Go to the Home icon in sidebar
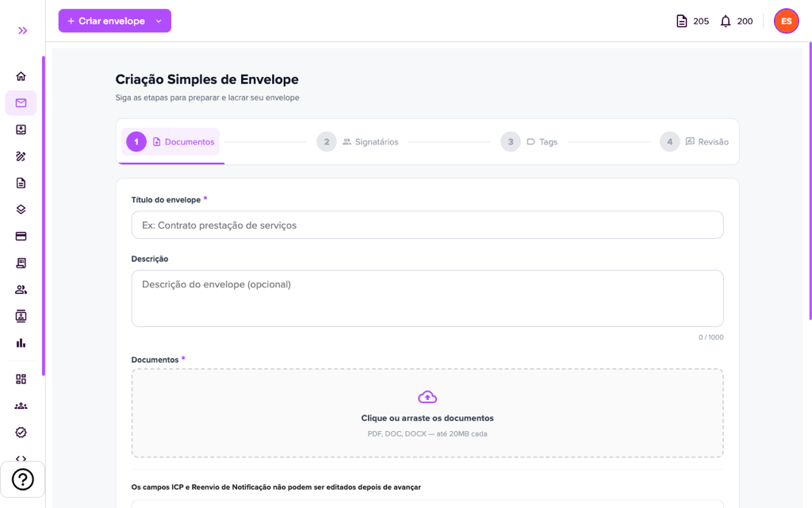 click(x=21, y=76)
